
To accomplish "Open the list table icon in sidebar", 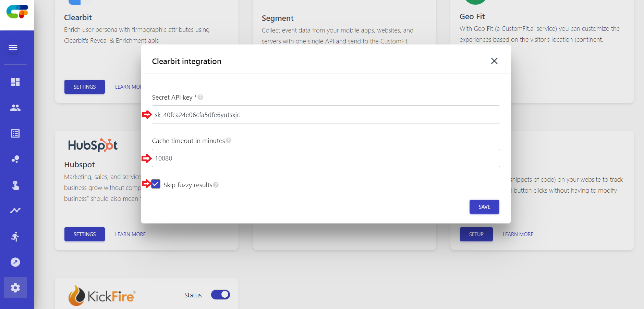I will coord(15,133).
